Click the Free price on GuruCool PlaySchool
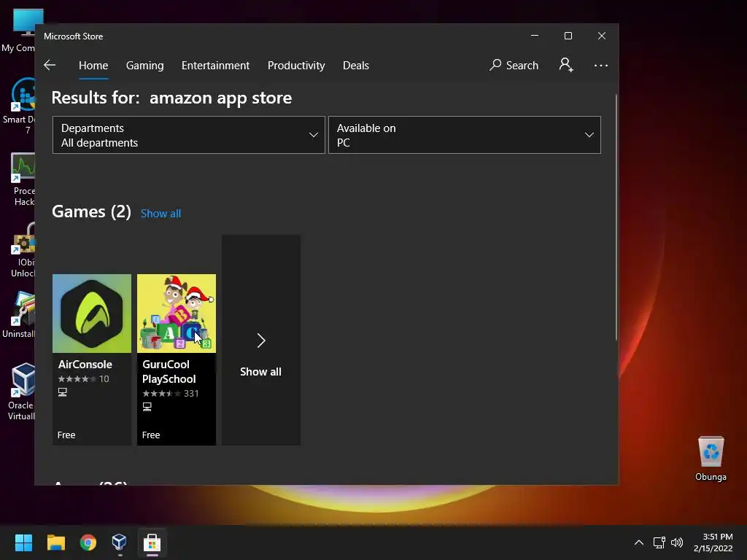The width and height of the screenshot is (747, 560). click(x=151, y=435)
